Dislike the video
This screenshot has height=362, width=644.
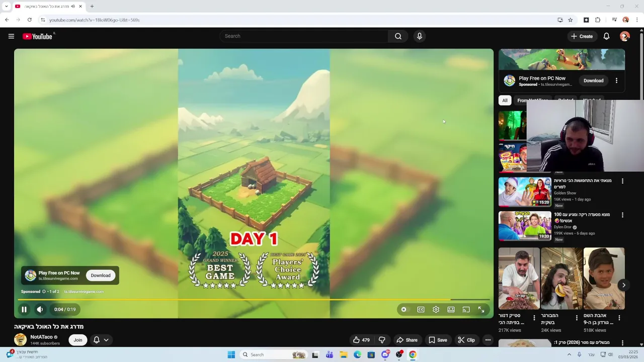coord(382,340)
